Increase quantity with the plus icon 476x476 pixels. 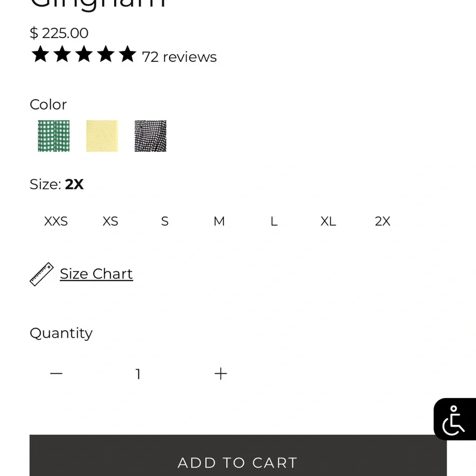coord(220,374)
